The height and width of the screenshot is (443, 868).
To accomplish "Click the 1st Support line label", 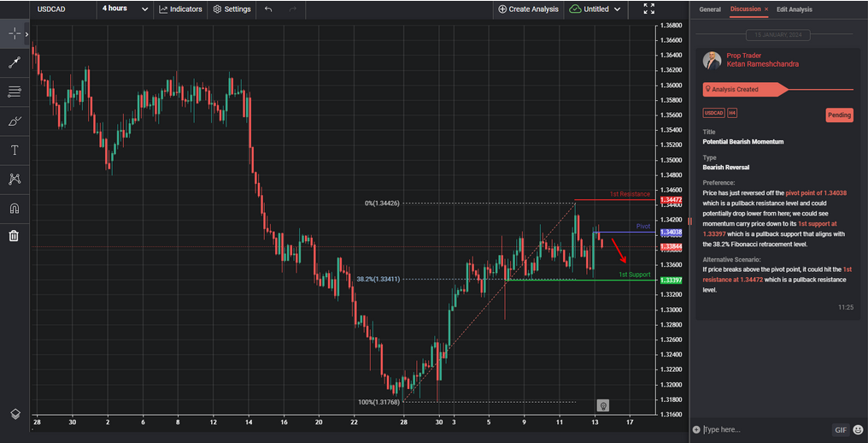I will 635,275.
